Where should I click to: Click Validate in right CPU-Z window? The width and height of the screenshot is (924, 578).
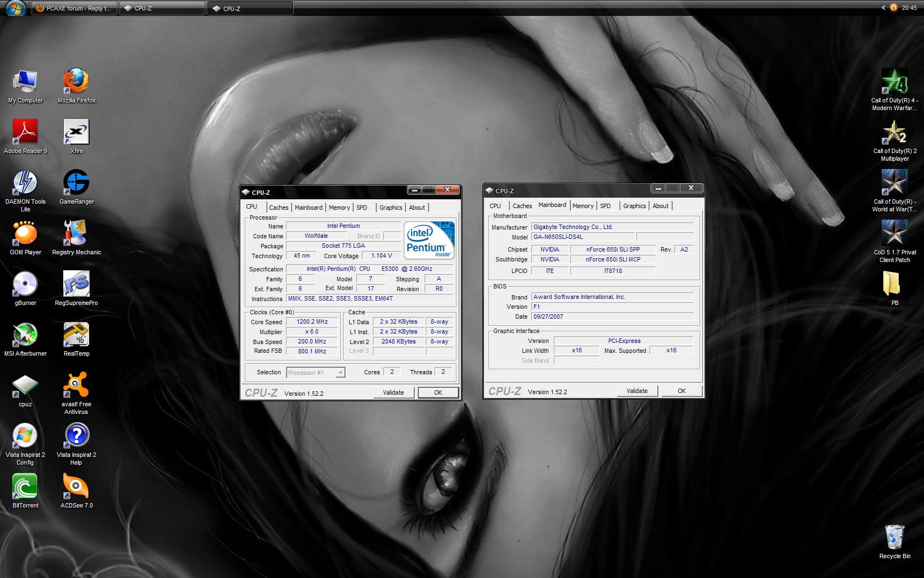(637, 391)
